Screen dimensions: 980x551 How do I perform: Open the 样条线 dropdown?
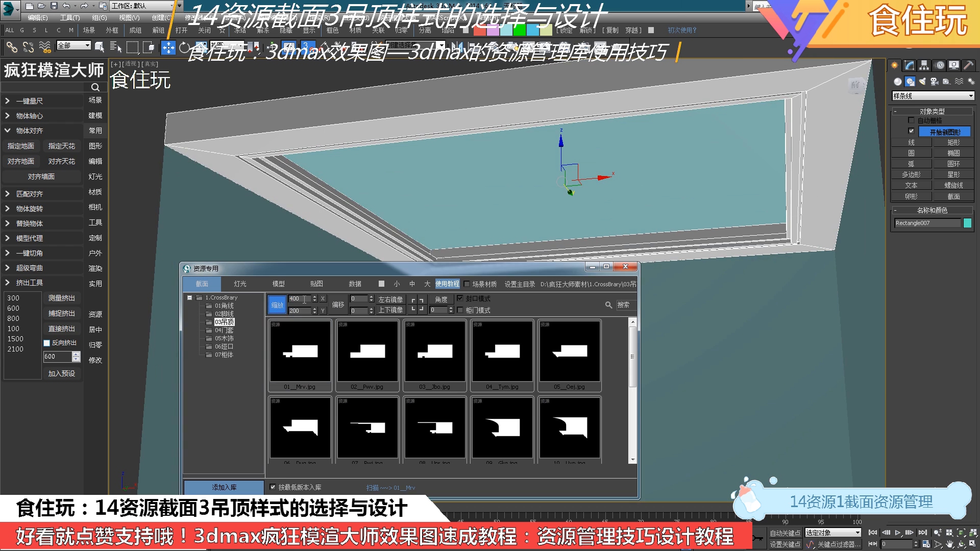pos(970,95)
